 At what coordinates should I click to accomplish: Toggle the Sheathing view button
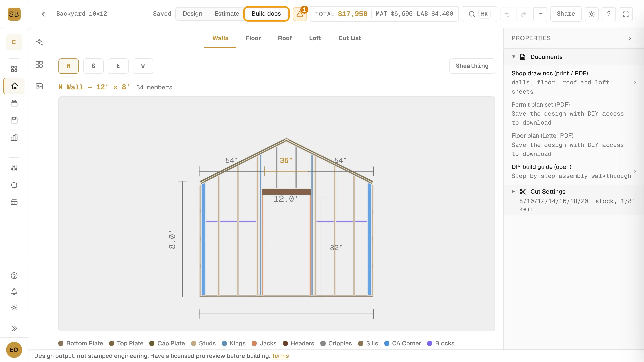pyautogui.click(x=472, y=66)
